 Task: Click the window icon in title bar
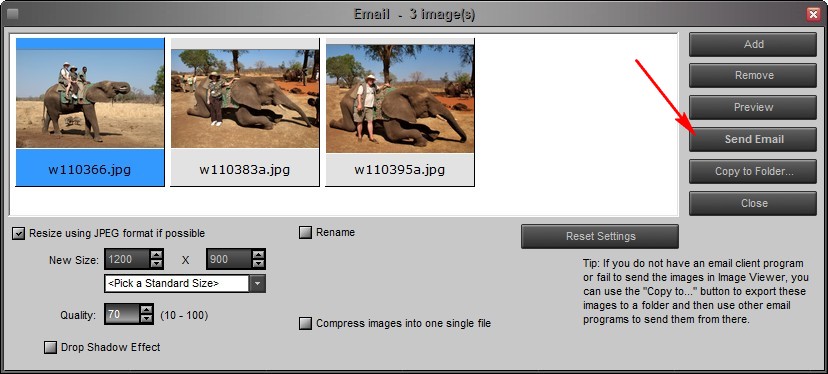pos(12,14)
